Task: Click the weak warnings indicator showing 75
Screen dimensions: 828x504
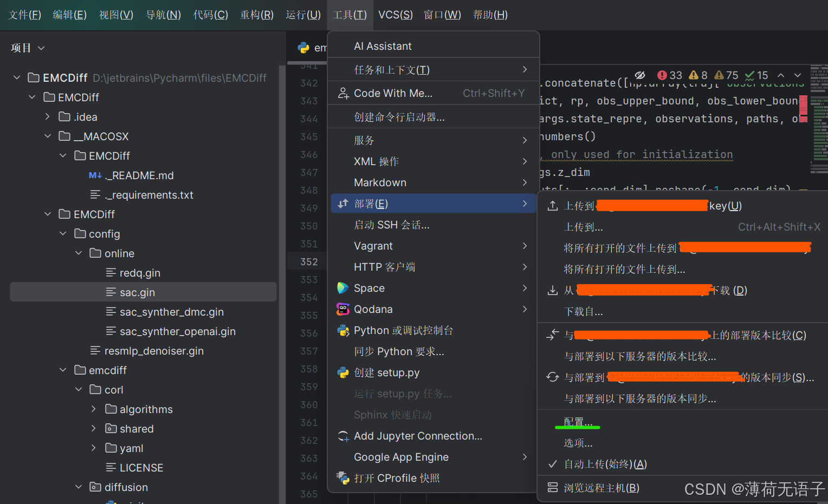Action: coord(726,75)
